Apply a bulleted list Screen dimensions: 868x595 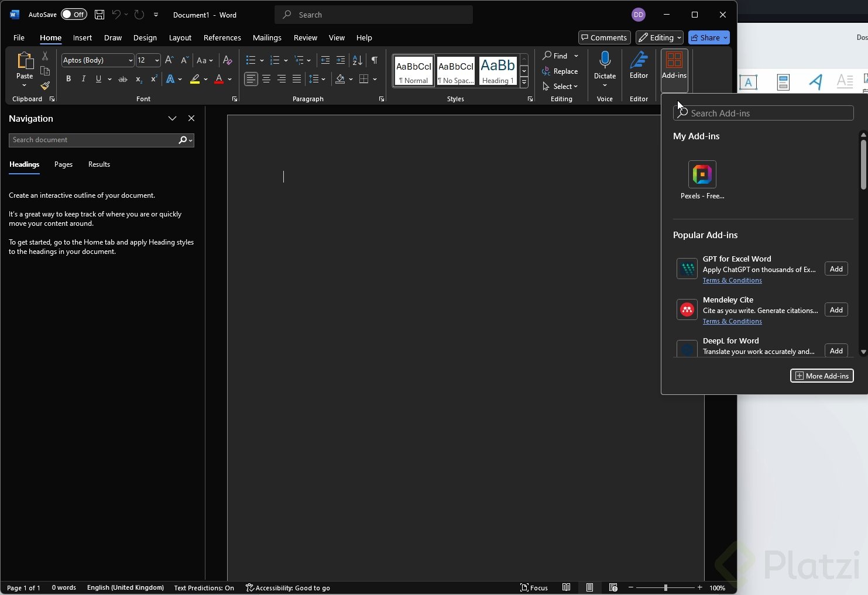tap(251, 60)
